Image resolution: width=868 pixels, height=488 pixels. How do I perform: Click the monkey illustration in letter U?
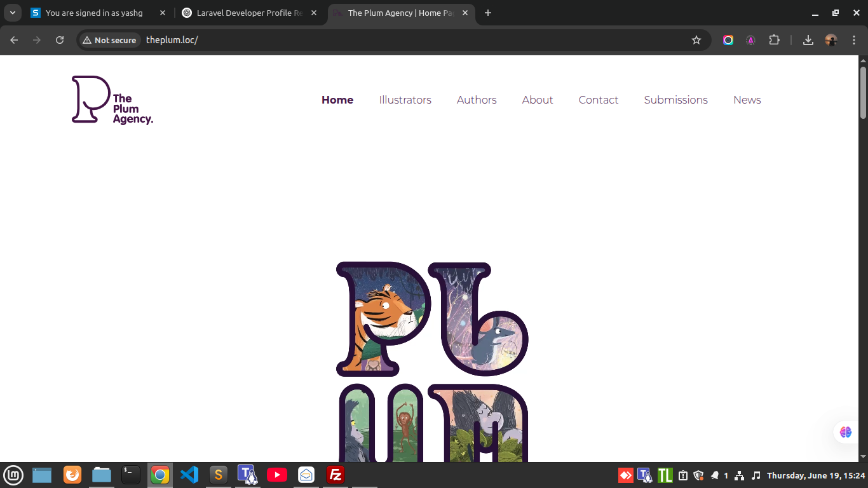[x=404, y=426]
